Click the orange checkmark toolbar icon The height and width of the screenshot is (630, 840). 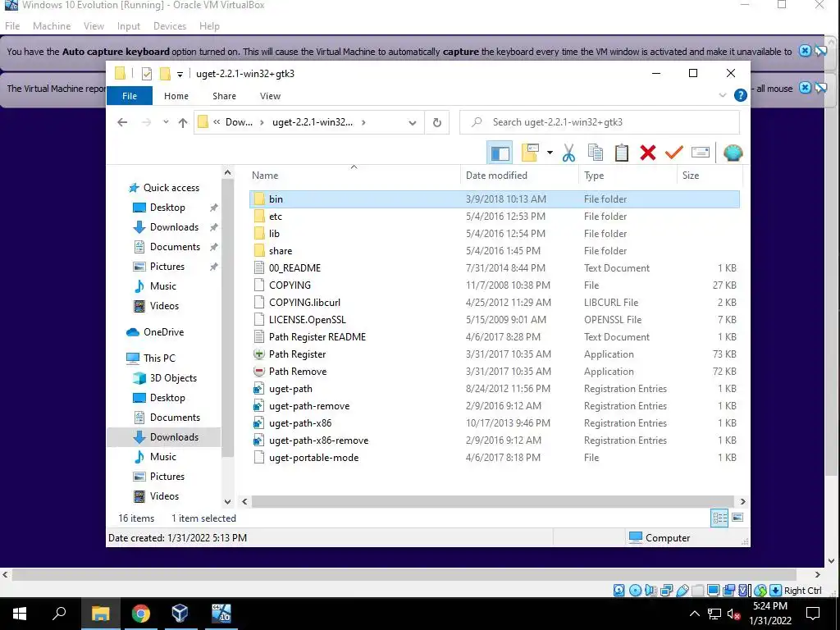coord(674,153)
